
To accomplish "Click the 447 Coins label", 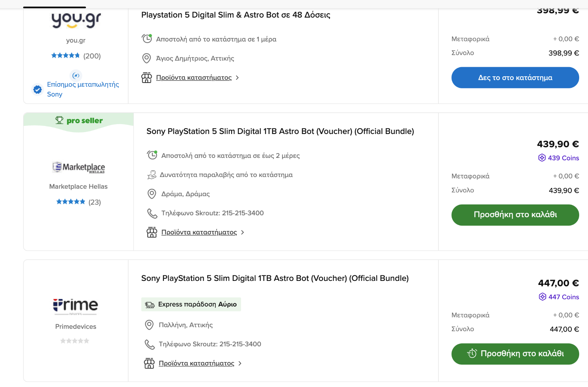I will pyautogui.click(x=564, y=297).
